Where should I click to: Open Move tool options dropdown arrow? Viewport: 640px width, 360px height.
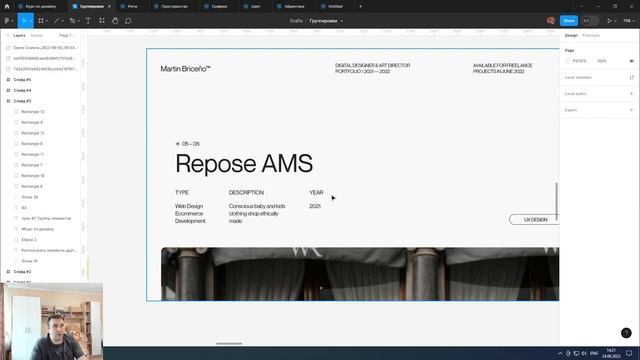(x=31, y=21)
